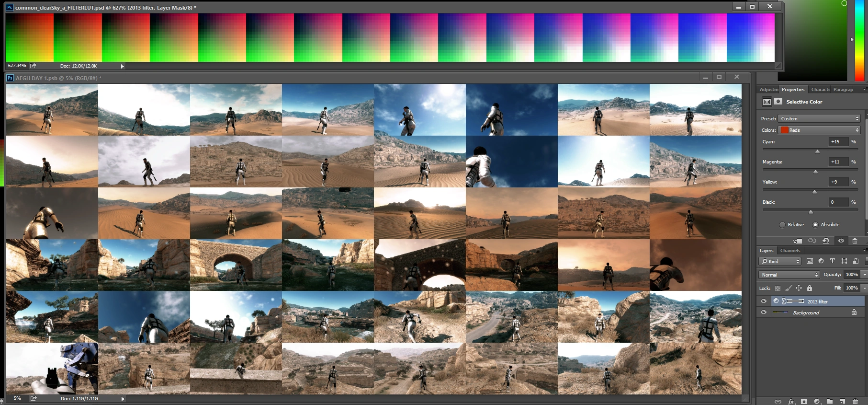
Task: Click the Cyan slider handle
Action: click(x=817, y=151)
